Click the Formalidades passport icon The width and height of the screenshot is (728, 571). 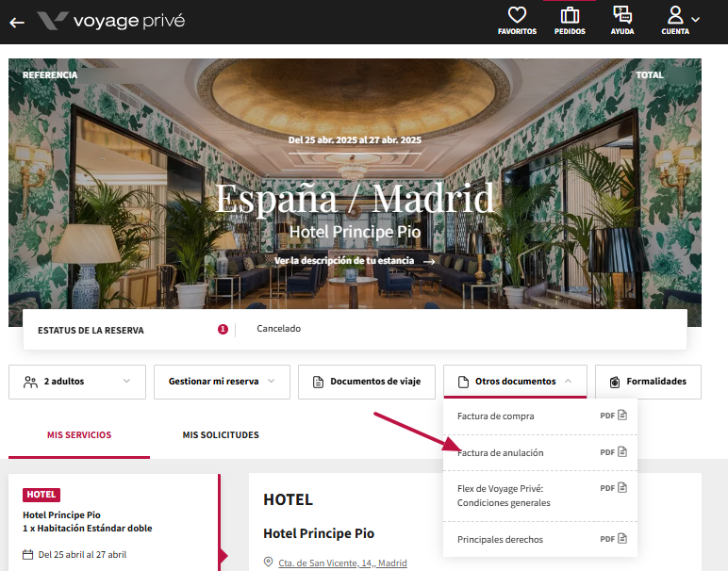(615, 382)
